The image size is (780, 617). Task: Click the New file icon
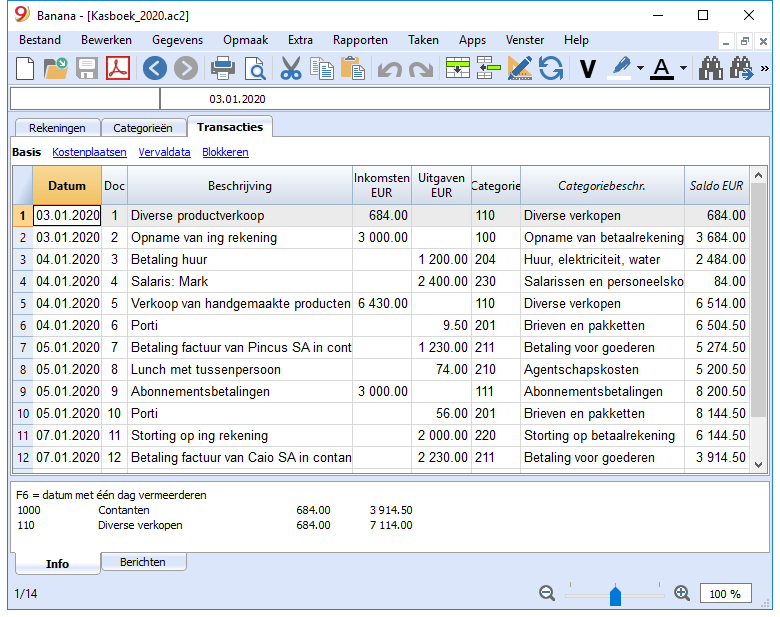pyautogui.click(x=25, y=68)
